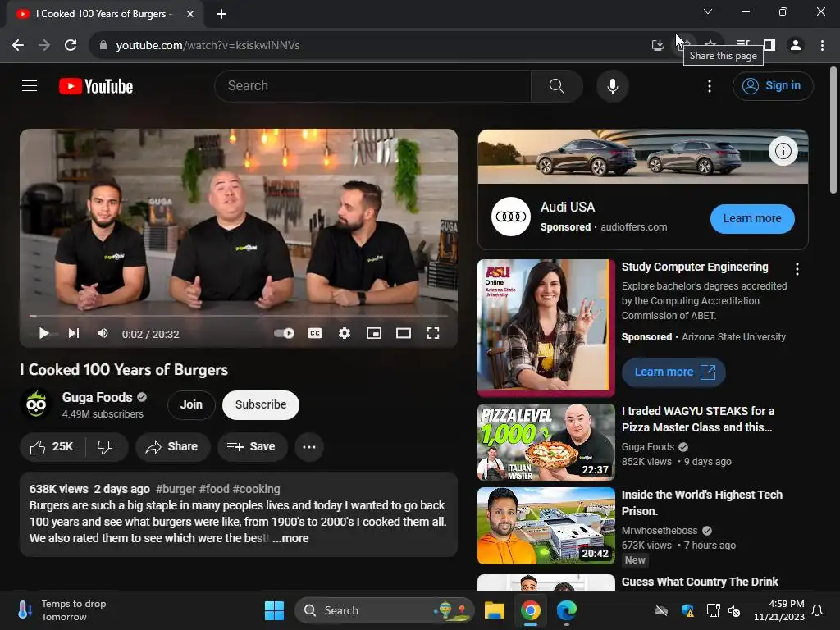This screenshot has height=630, width=840.
Task: Switch to theater mode
Action: (x=404, y=333)
